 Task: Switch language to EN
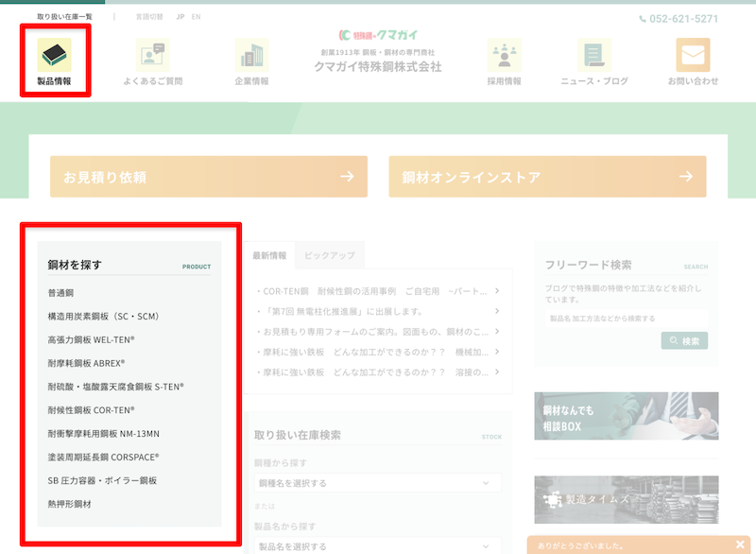pyautogui.click(x=197, y=17)
